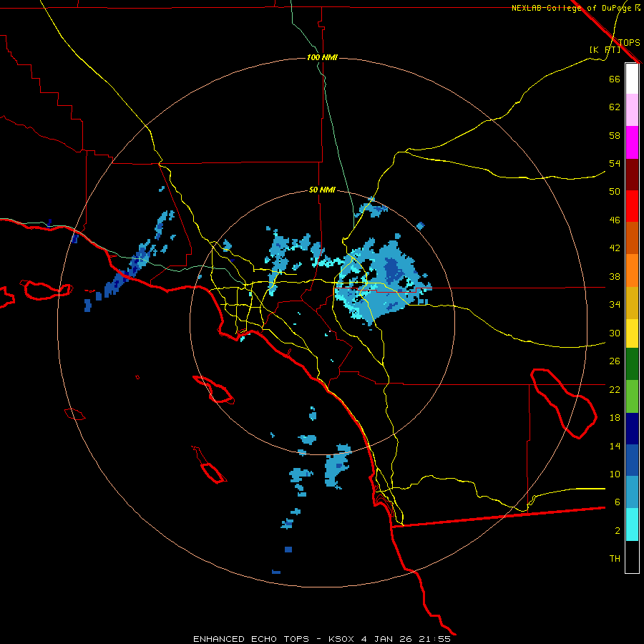This screenshot has height=644, width=644.
Task: Click the legend value 42
Action: pyautogui.click(x=615, y=248)
